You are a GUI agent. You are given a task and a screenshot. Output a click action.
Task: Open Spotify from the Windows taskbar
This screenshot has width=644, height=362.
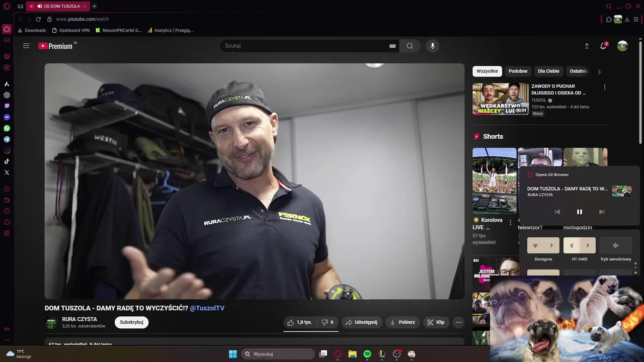367,354
